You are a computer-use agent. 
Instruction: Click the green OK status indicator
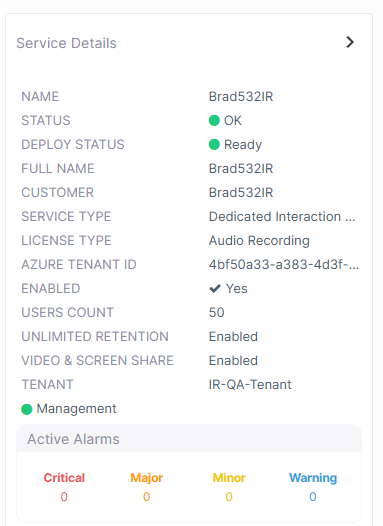214,120
